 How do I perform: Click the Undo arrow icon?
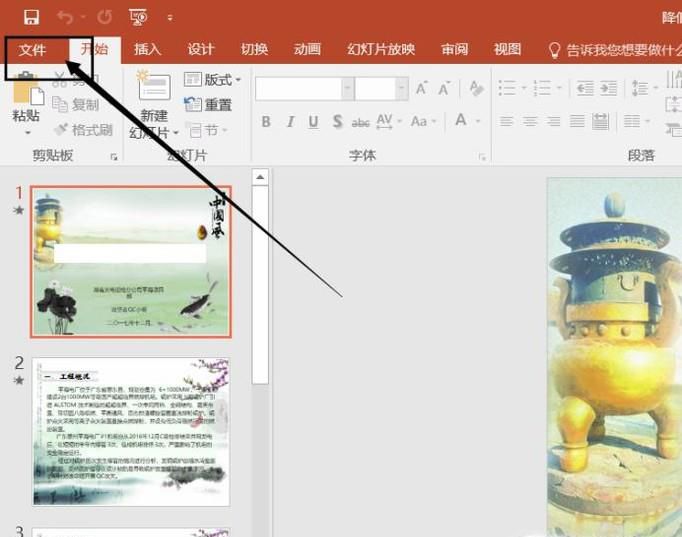tap(66, 17)
